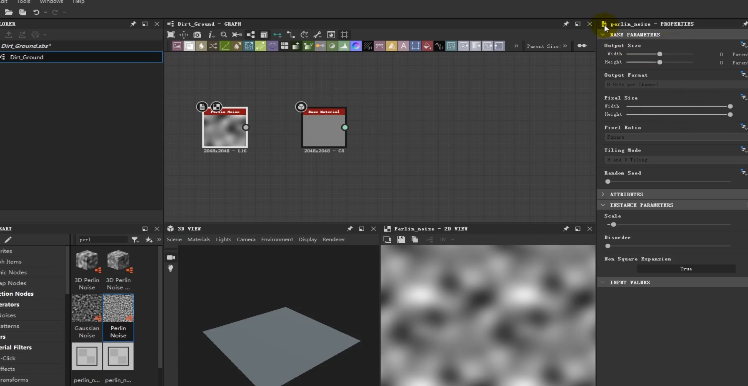Add a Bitmap node from the node bar
This screenshot has height=386, width=748.
177,46
